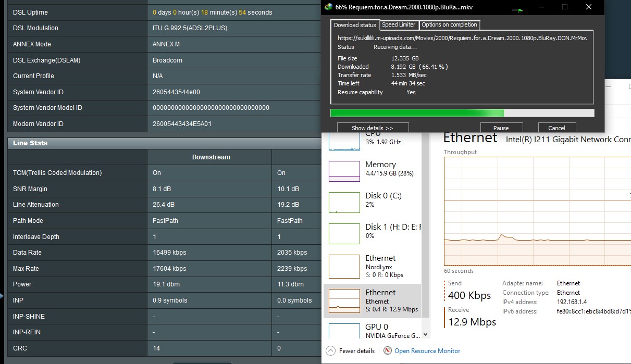Image resolution: width=631 pixels, height=364 pixels.
Task: Cancel the download in progress
Action: point(556,128)
